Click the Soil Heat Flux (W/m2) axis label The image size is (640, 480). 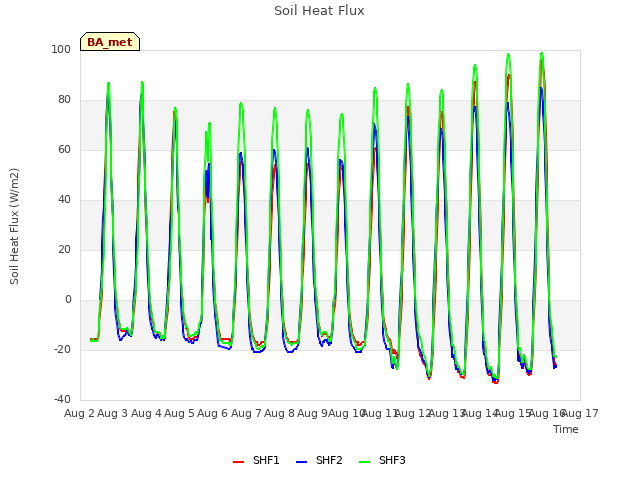coord(14,226)
